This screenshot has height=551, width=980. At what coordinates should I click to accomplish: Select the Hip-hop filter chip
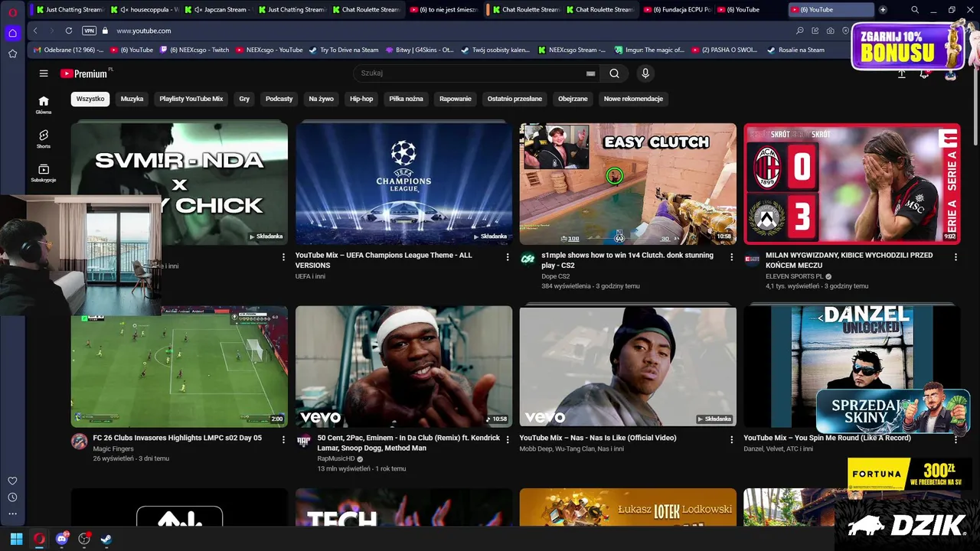[x=361, y=99]
